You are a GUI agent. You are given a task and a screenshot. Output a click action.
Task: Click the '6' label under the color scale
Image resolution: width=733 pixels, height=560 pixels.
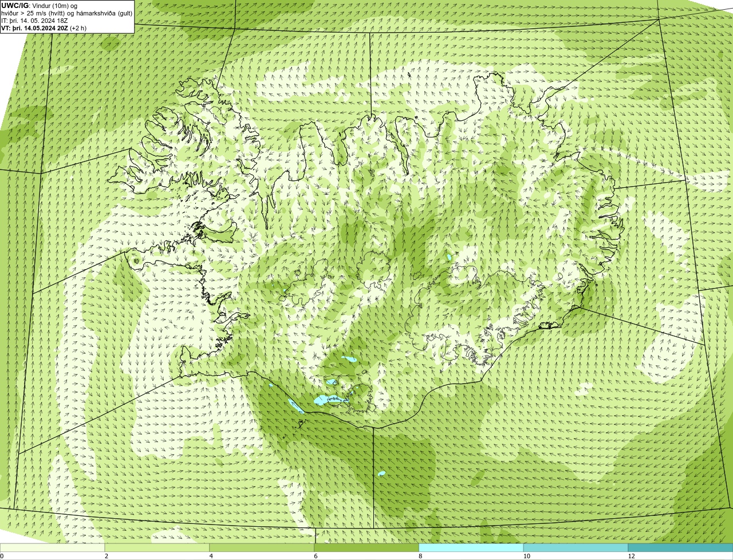click(316, 556)
